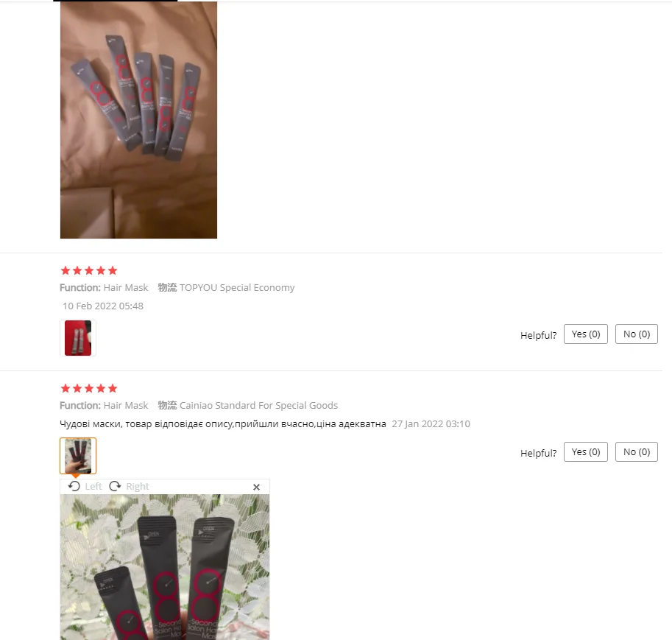This screenshot has width=672, height=640.
Task: Open the red background review thumbnail
Action: (78, 338)
